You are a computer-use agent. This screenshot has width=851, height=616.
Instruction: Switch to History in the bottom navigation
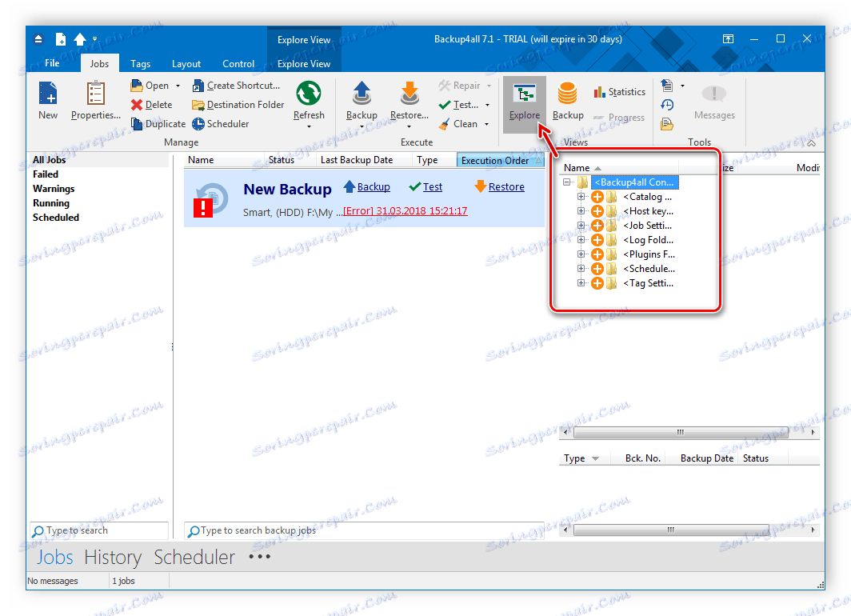pyautogui.click(x=113, y=558)
